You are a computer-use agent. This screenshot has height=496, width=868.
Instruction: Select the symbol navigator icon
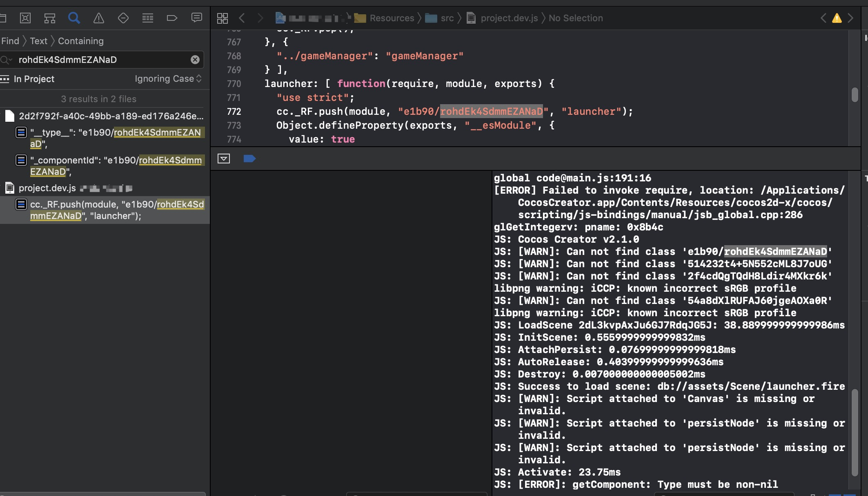50,18
